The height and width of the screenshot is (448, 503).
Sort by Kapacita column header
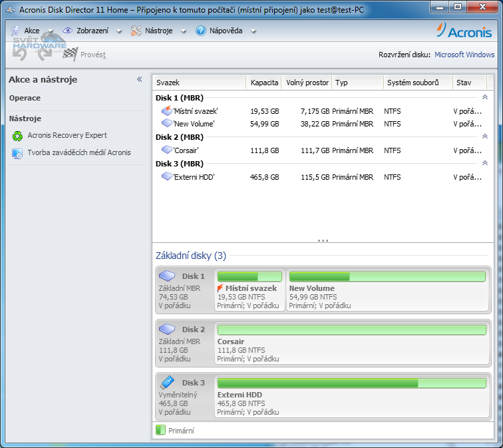point(264,83)
